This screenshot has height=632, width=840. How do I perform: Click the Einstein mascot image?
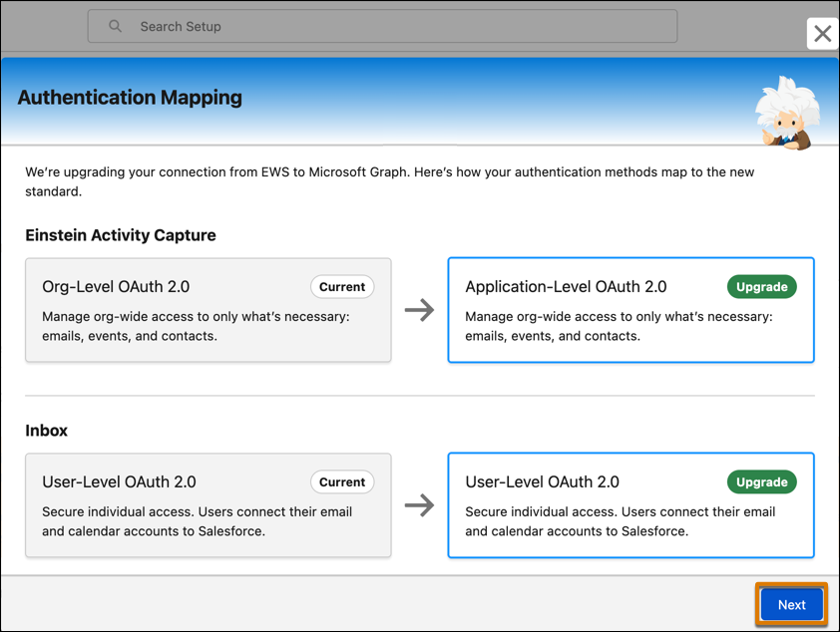(786, 113)
